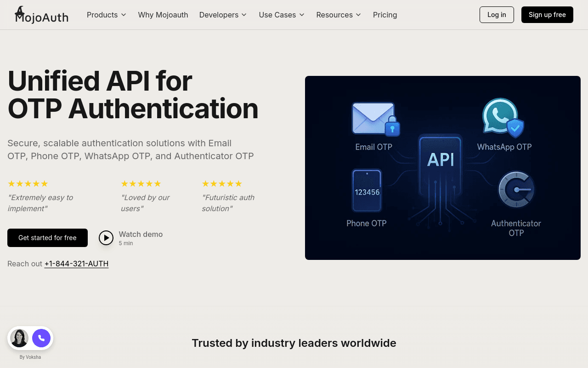The width and height of the screenshot is (588, 368).
Task: Click the WhatsApp OTP icon
Action: click(503, 118)
